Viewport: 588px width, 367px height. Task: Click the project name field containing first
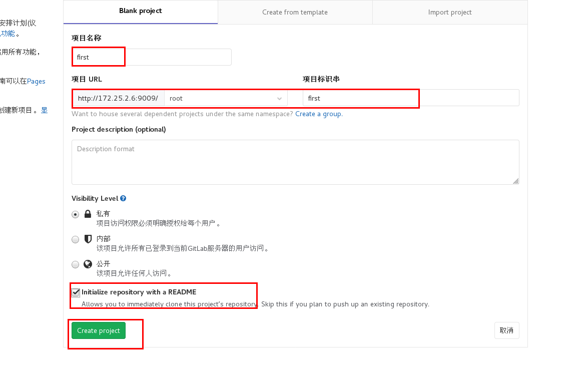(152, 57)
